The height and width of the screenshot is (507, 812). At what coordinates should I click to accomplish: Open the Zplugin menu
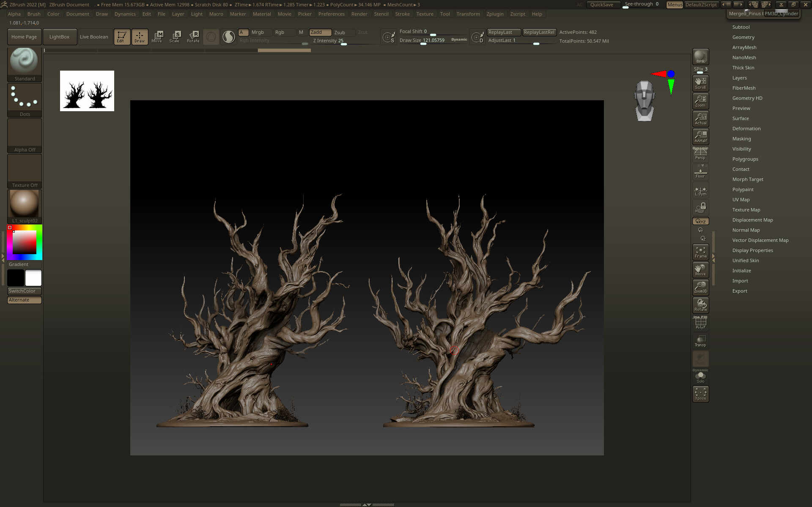(495, 14)
